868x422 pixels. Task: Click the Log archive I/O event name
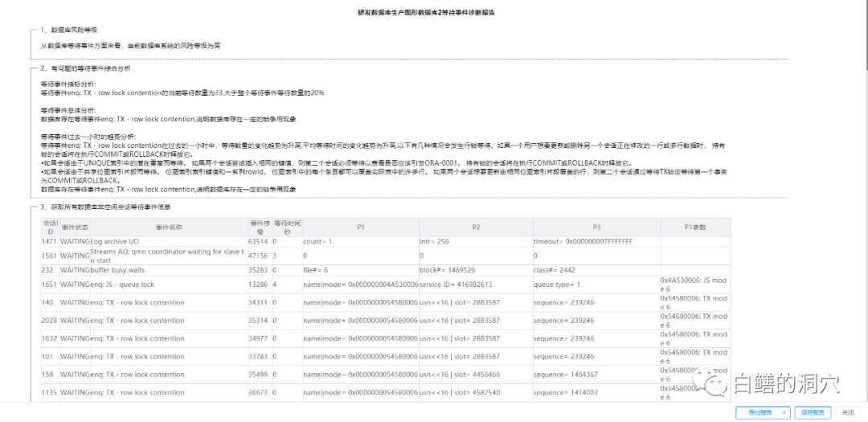coord(115,242)
